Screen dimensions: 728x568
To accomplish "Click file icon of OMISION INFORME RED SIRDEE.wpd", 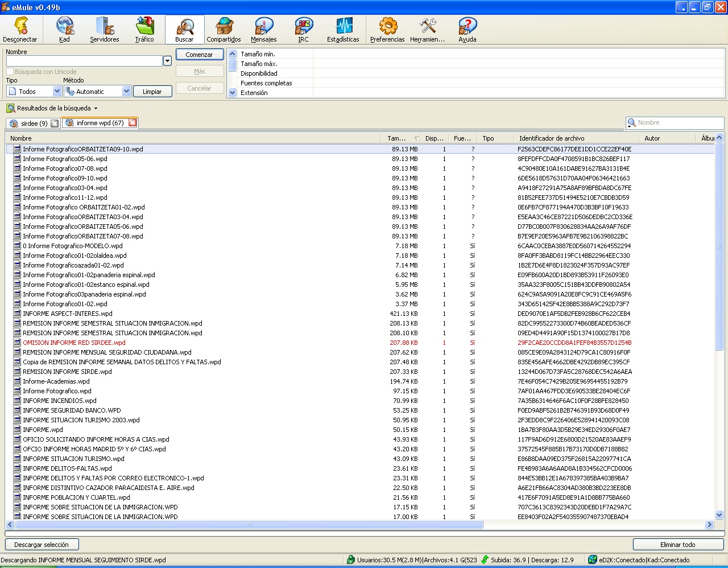I will (x=17, y=343).
